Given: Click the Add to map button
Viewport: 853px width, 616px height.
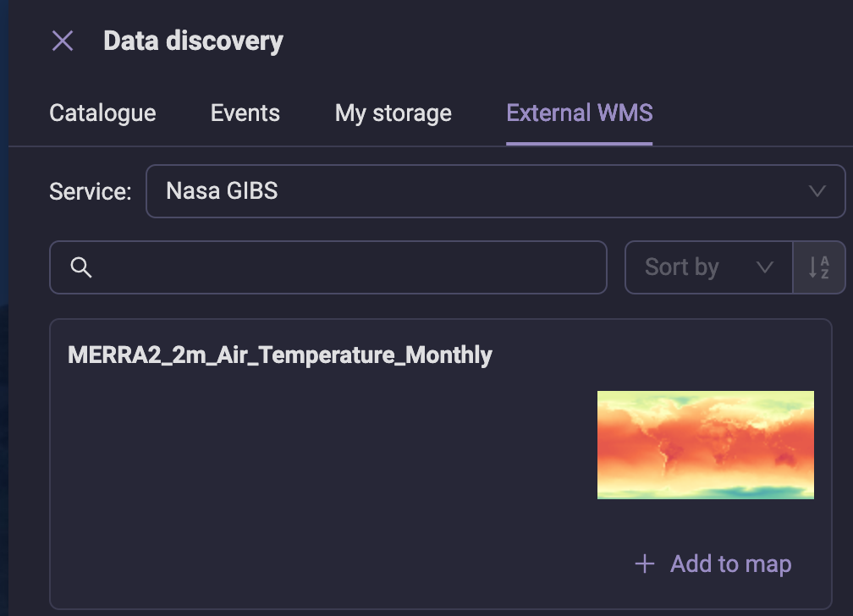Looking at the screenshot, I should click(x=713, y=564).
